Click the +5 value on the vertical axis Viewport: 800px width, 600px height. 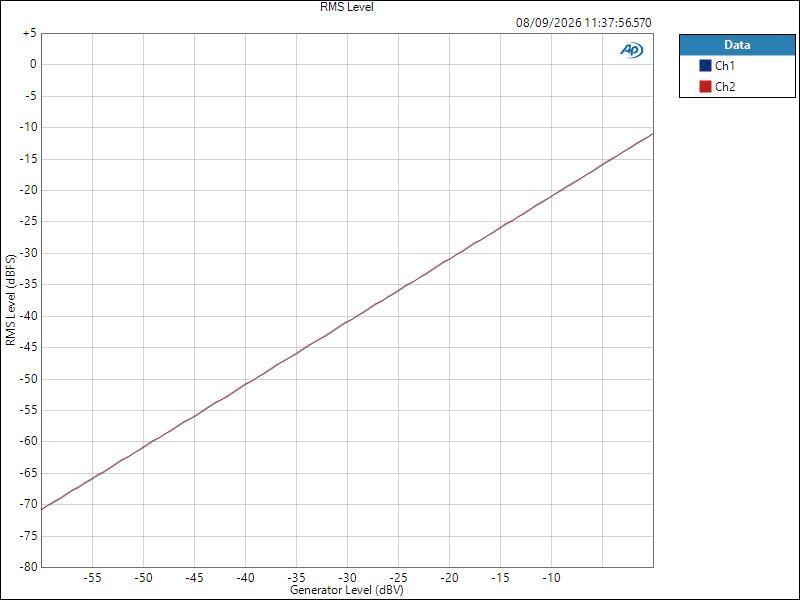point(30,33)
